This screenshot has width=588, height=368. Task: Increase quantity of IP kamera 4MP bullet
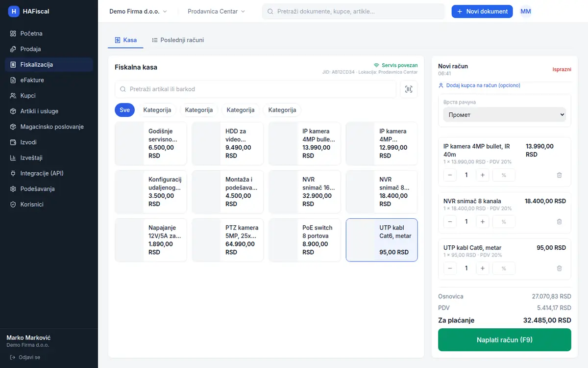pos(483,175)
